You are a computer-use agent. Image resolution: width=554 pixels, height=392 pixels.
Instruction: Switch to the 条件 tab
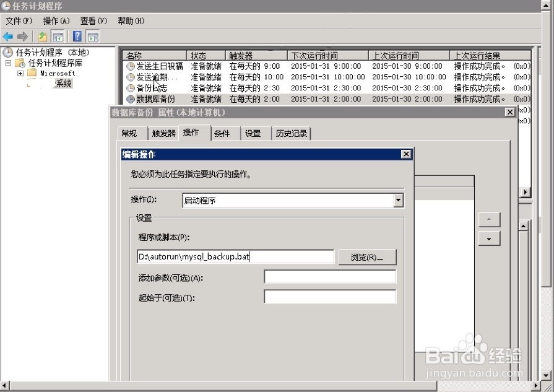pos(223,133)
